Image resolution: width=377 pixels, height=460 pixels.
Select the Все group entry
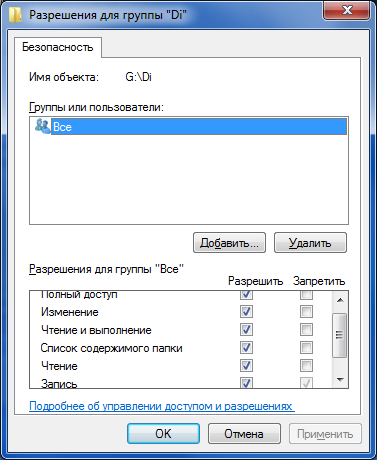(x=199, y=126)
